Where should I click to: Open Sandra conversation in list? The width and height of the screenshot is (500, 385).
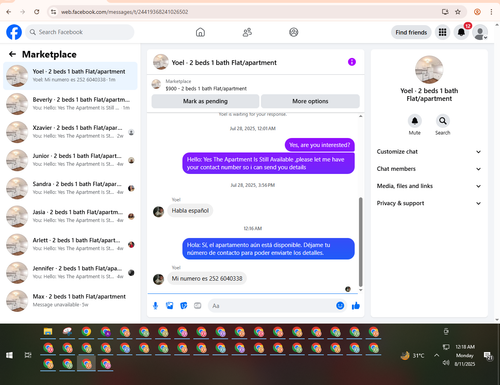point(70,188)
